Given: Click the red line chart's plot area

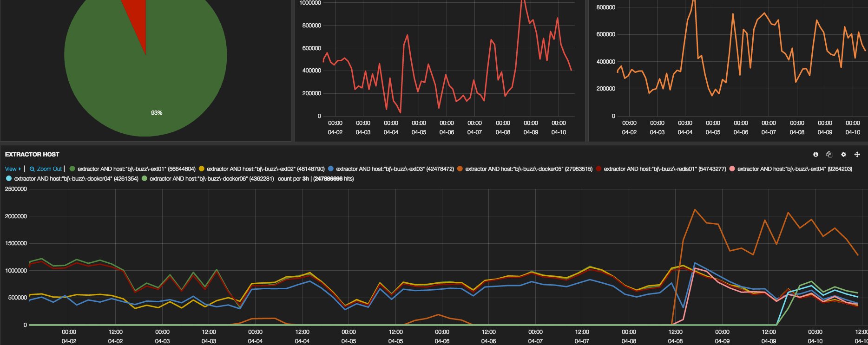Looking at the screenshot, I should click(446, 60).
